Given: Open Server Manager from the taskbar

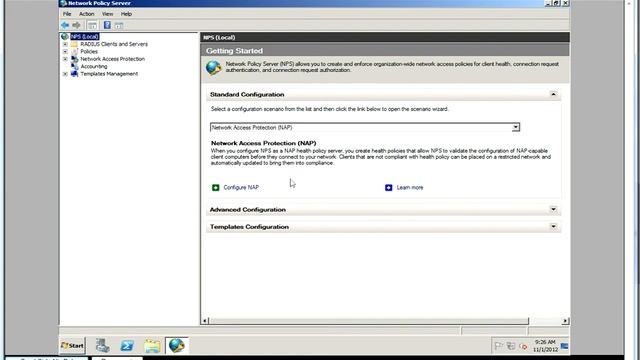Looking at the screenshot, I should pyautogui.click(x=102, y=345).
